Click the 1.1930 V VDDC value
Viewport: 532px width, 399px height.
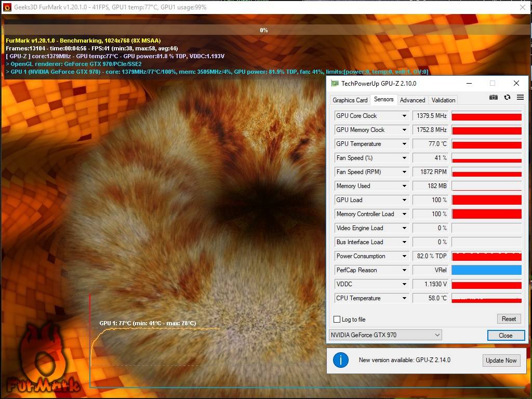pos(430,284)
